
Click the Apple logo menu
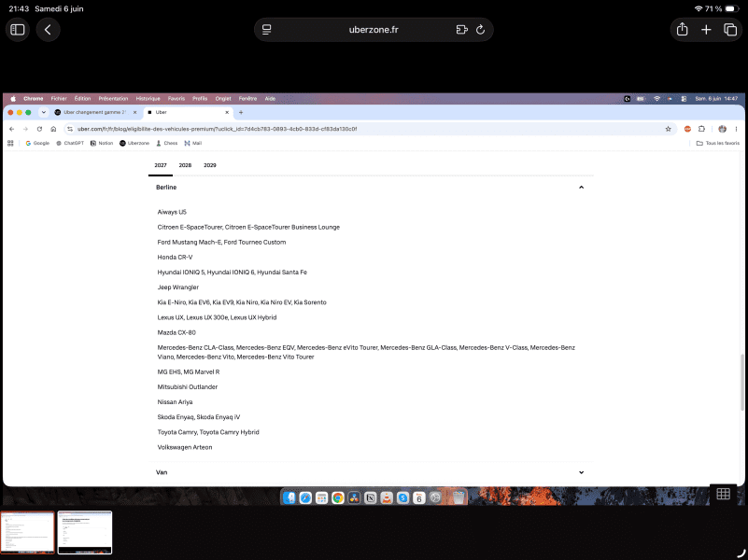point(13,99)
